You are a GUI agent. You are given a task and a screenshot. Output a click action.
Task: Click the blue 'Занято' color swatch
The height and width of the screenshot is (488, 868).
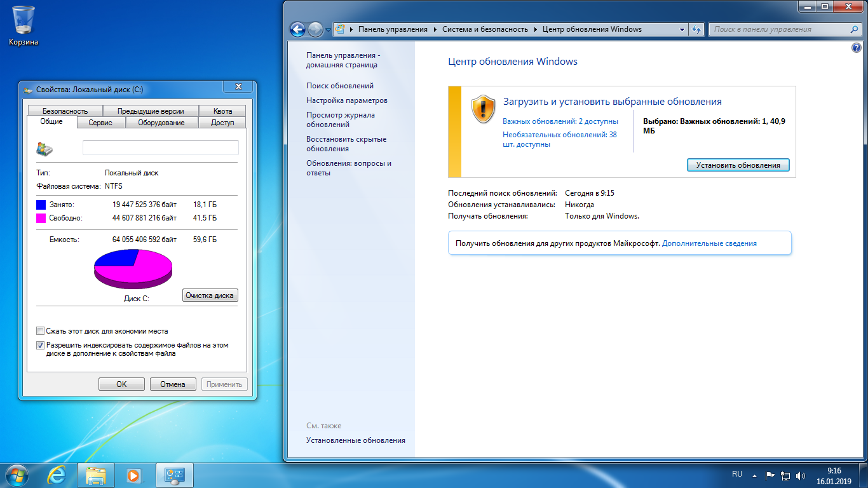pos(41,205)
